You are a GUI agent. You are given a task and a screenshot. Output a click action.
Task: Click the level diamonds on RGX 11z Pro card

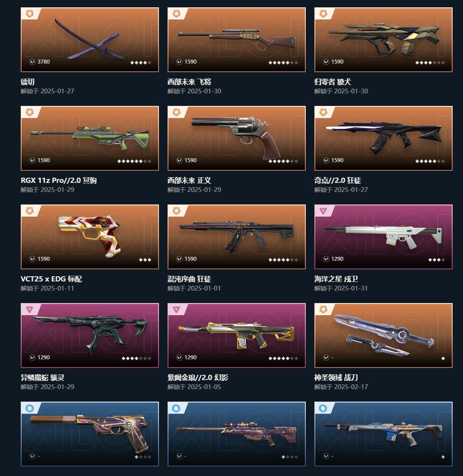point(134,161)
